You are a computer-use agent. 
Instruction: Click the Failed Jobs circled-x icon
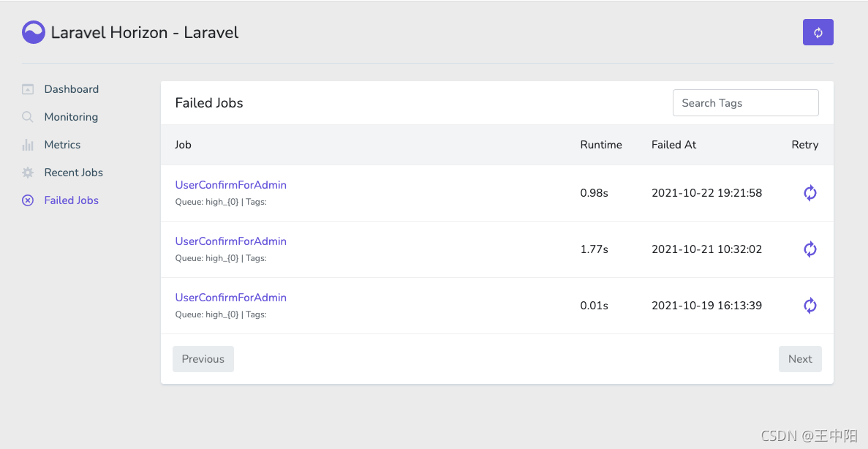[x=28, y=200]
